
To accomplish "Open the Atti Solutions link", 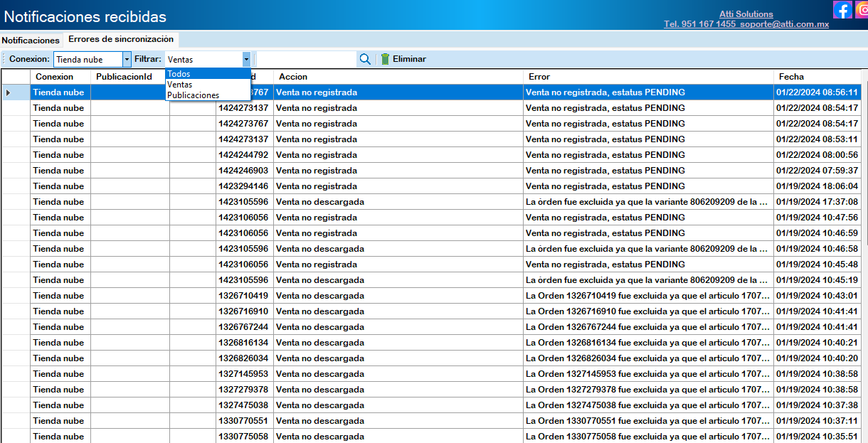I will point(746,14).
